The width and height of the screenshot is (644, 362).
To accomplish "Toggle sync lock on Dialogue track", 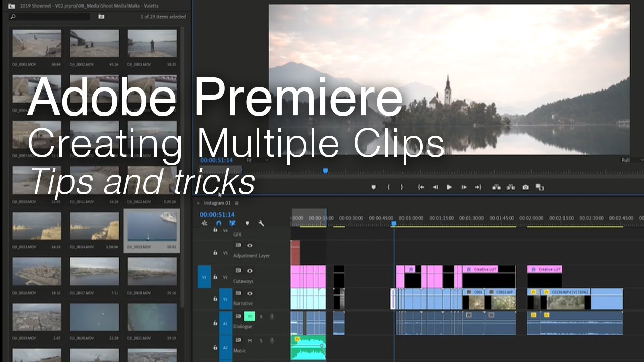I will point(238,316).
